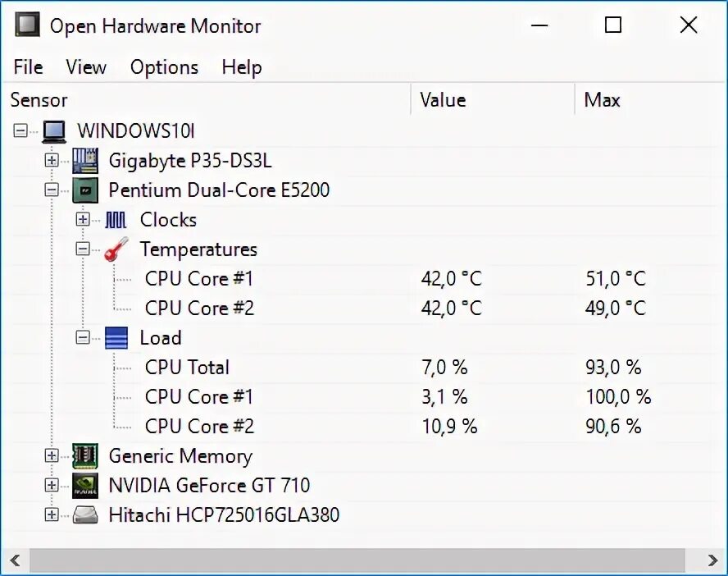Collapse the WINDOWS10I root node
728x576 pixels.
point(20,131)
